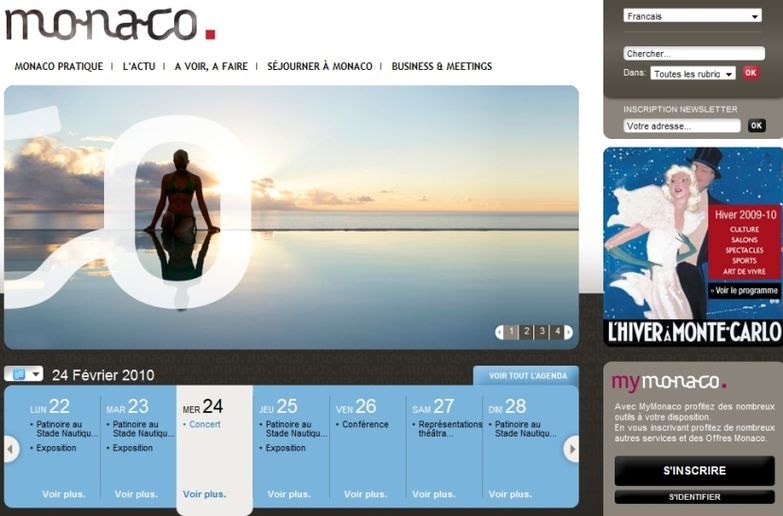The width and height of the screenshot is (783, 516).
Task: Show next agenda days arrow
Action: pos(571,449)
